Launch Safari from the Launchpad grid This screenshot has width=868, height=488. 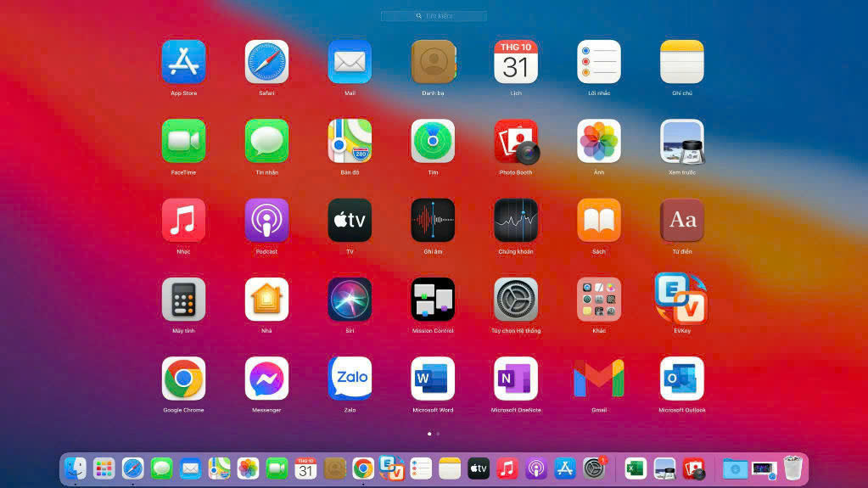coord(266,61)
